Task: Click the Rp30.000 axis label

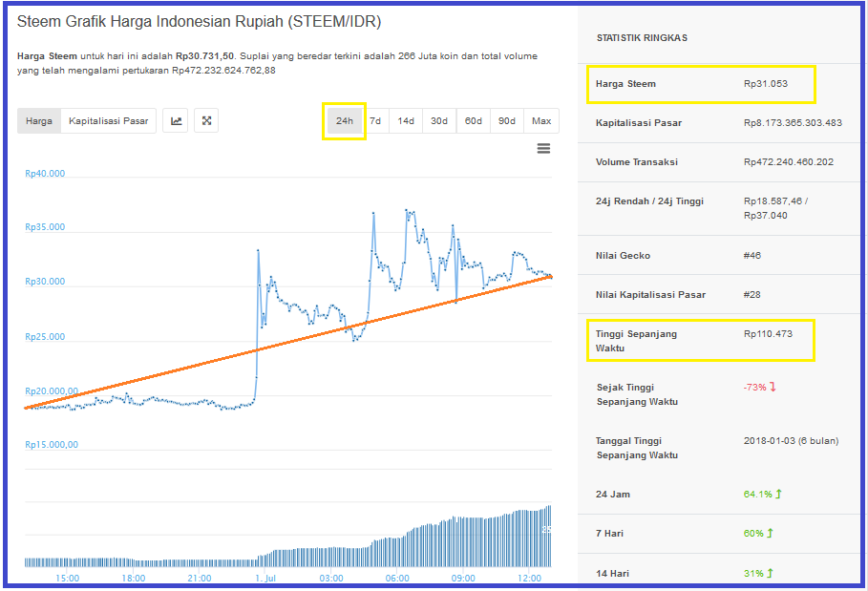Action: pos(45,282)
